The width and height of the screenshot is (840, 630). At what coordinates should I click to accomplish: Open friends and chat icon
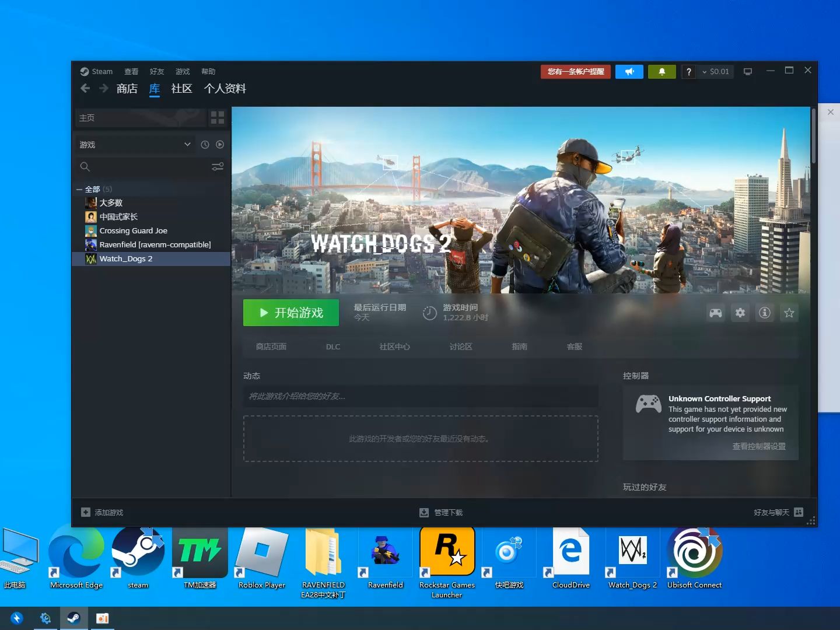coord(799,512)
